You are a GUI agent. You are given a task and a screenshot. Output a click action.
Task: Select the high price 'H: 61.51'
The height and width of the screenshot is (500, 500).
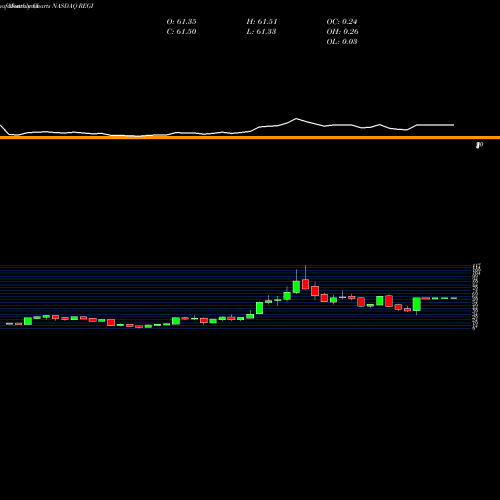[262, 22]
